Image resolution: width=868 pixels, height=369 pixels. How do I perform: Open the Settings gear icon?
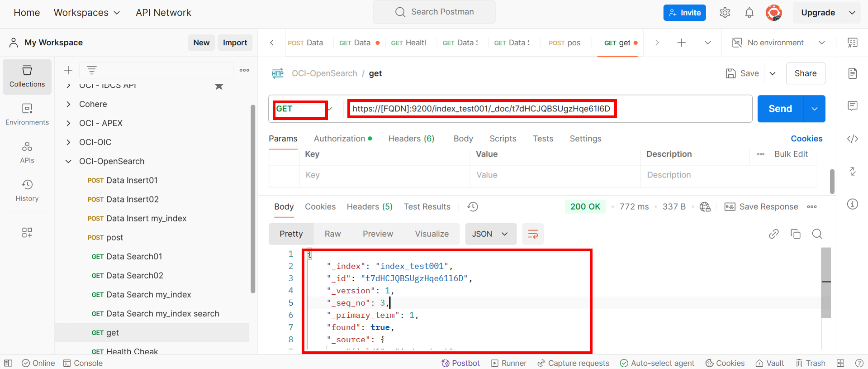(x=725, y=13)
